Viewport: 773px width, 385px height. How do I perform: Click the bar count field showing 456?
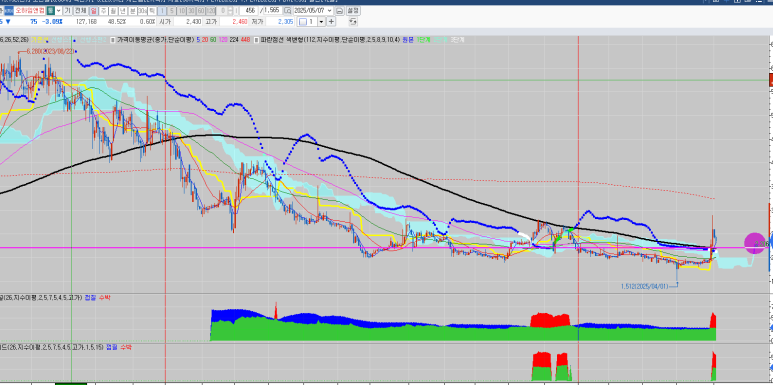(x=249, y=10)
